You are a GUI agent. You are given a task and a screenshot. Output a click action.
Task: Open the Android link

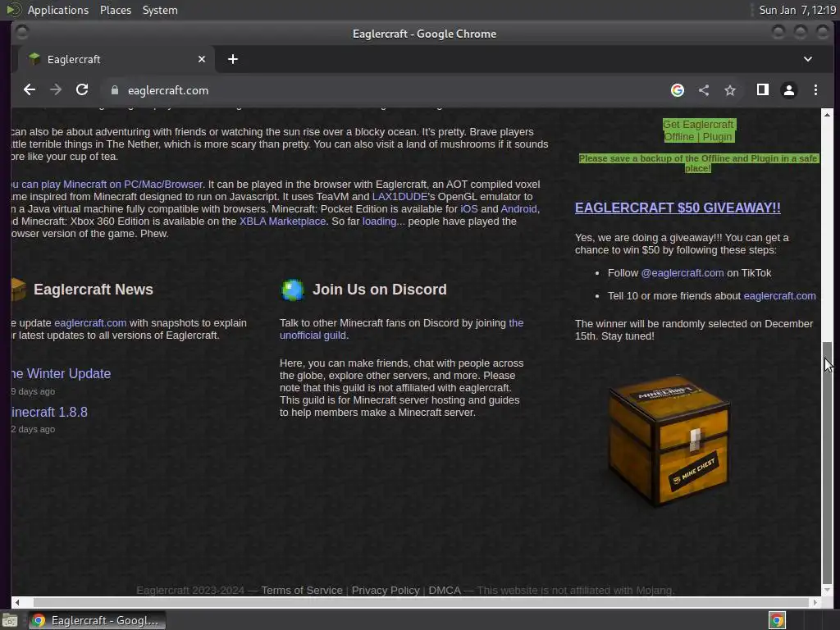pyautogui.click(x=518, y=209)
